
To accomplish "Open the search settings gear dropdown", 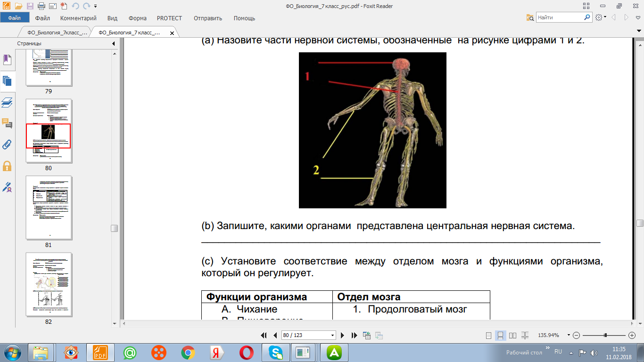I will coord(601,17).
